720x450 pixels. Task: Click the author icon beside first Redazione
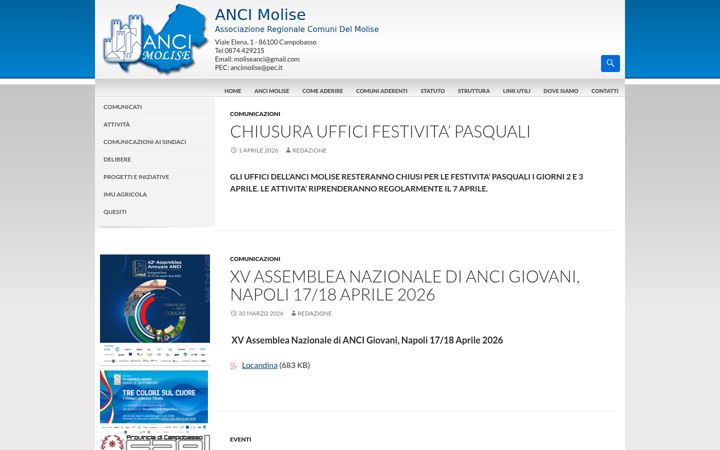click(288, 150)
